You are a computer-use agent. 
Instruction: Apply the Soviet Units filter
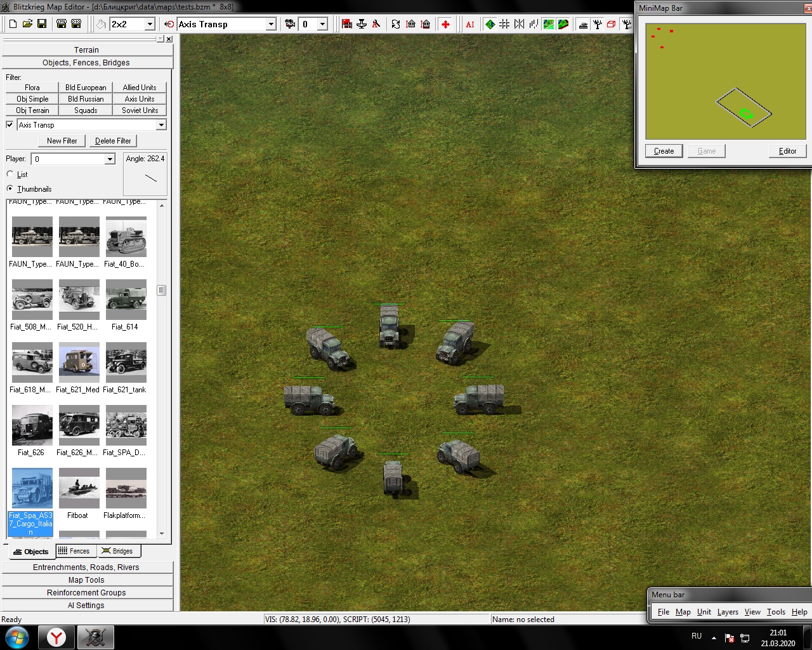(140, 110)
